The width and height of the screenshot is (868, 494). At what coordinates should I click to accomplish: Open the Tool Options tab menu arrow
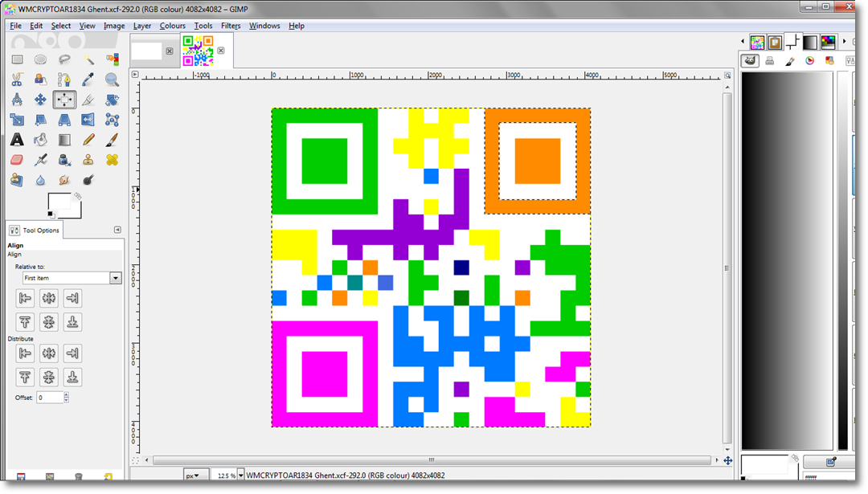pos(117,230)
